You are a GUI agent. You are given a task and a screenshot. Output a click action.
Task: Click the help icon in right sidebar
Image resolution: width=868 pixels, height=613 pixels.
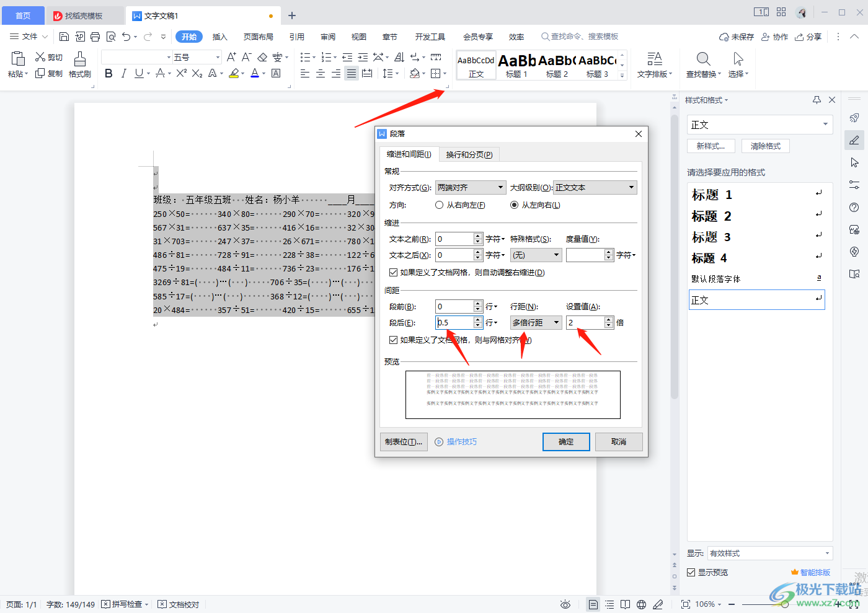(854, 207)
